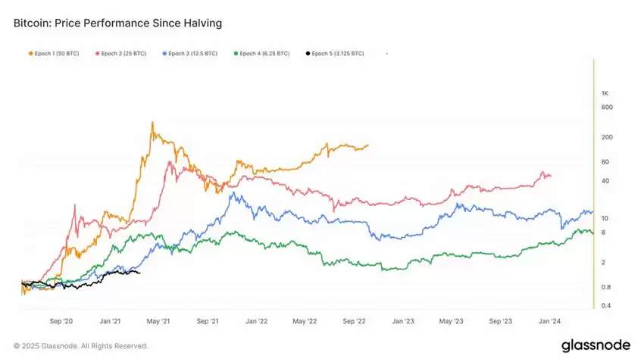This screenshot has width=644, height=362.
Task: Click the green Epoch 4 legend dot
Action: tap(236, 54)
